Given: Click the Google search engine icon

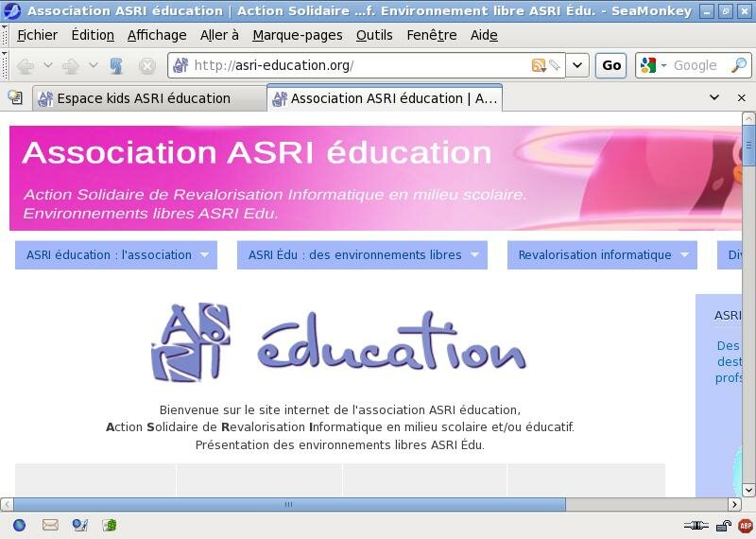Looking at the screenshot, I should pos(648,65).
